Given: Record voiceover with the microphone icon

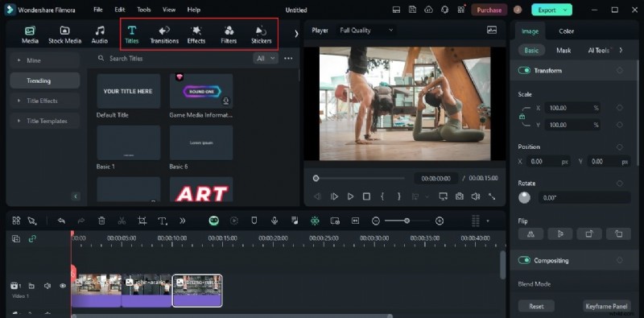Looking at the screenshot, I should (275, 221).
